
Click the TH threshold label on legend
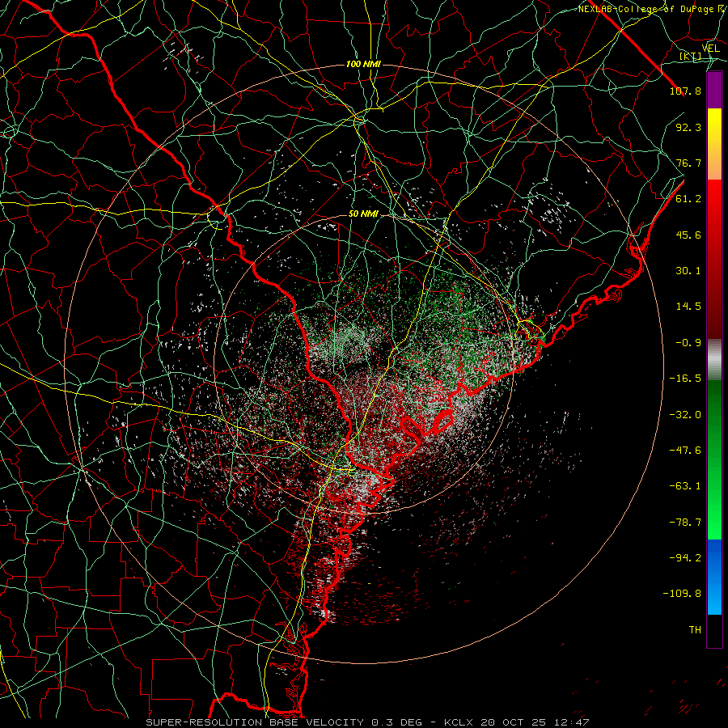coord(695,630)
